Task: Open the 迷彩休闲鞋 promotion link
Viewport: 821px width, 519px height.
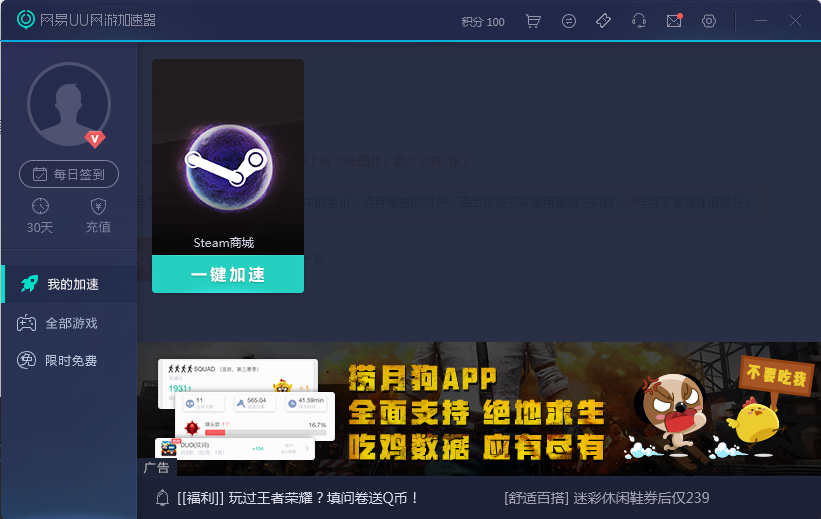Action: coord(607,498)
